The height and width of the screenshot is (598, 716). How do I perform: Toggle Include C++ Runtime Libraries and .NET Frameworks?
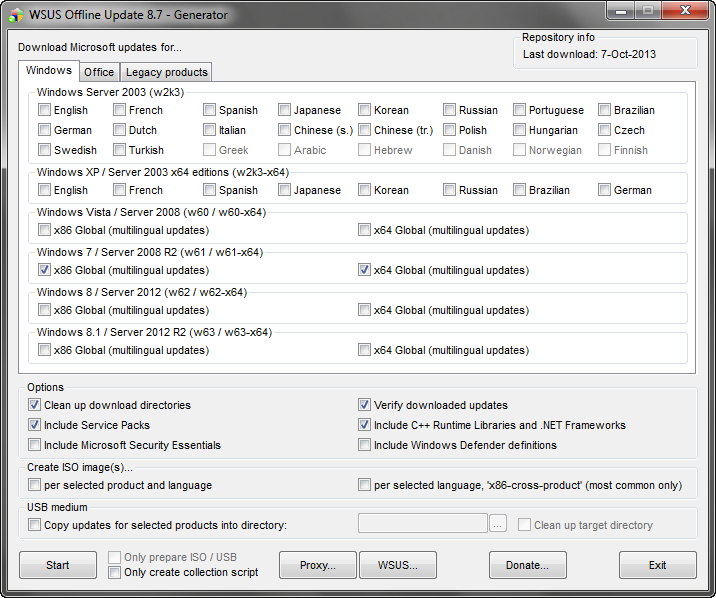coord(364,425)
